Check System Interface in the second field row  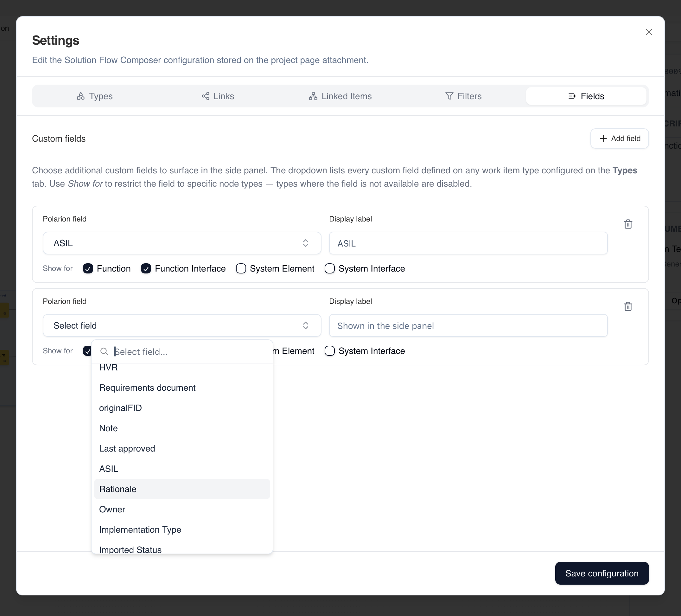(330, 351)
